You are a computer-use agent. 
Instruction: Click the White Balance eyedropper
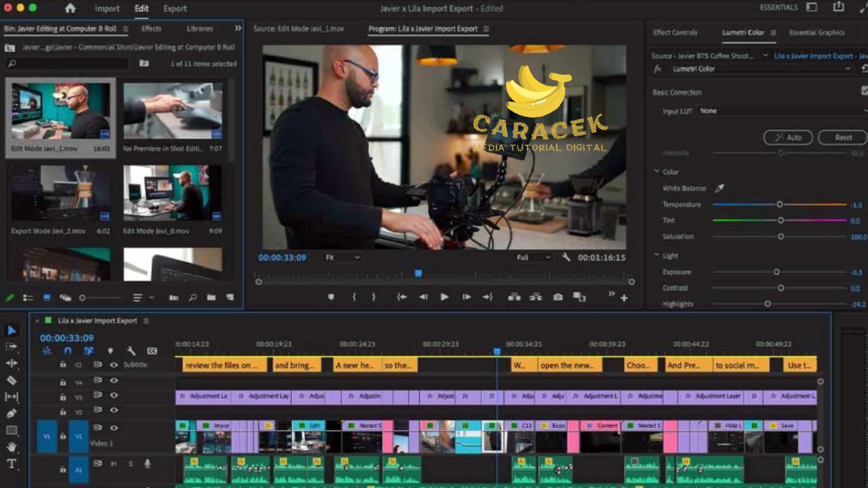[x=719, y=188]
